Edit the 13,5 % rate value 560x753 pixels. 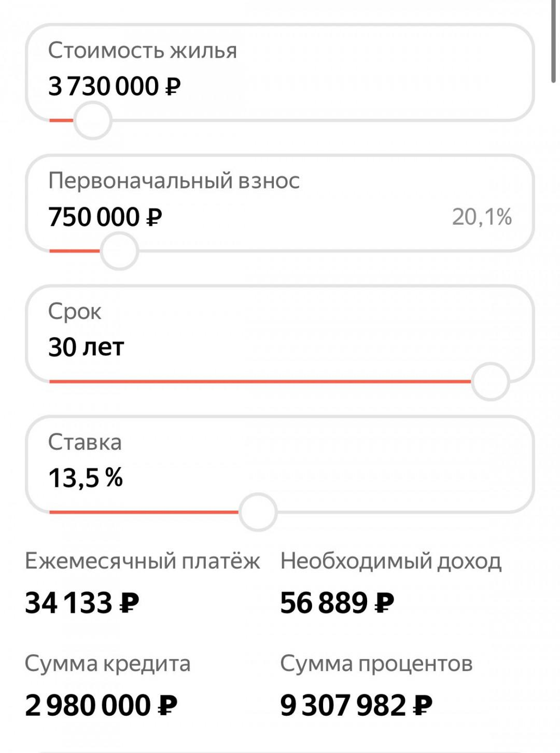point(86,477)
